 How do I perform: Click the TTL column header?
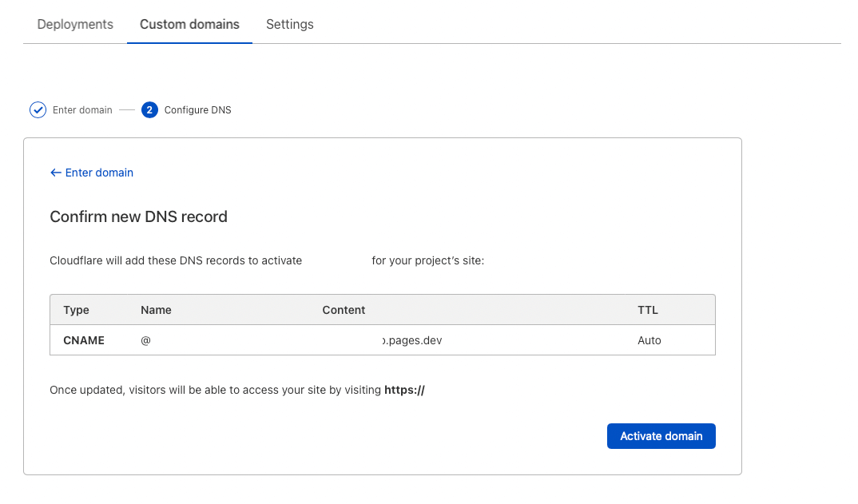click(648, 309)
